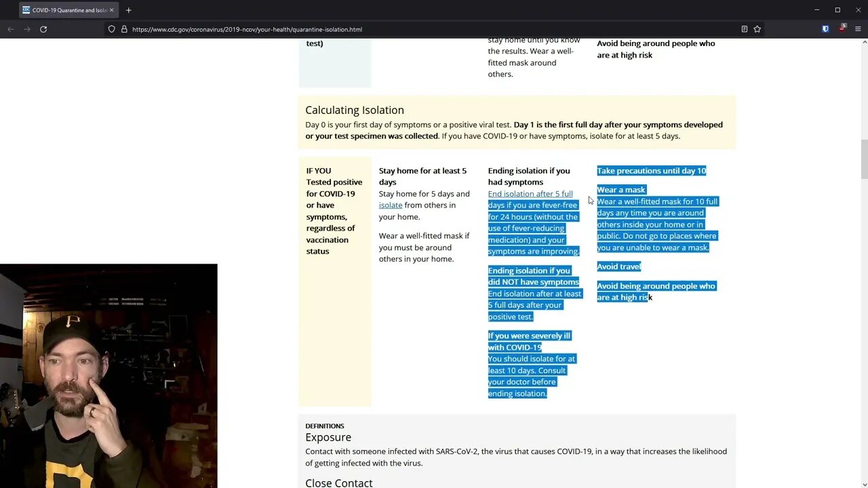Click the 'Calculating Isolation' heading
Viewport: 868px width, 488px height.
click(355, 110)
